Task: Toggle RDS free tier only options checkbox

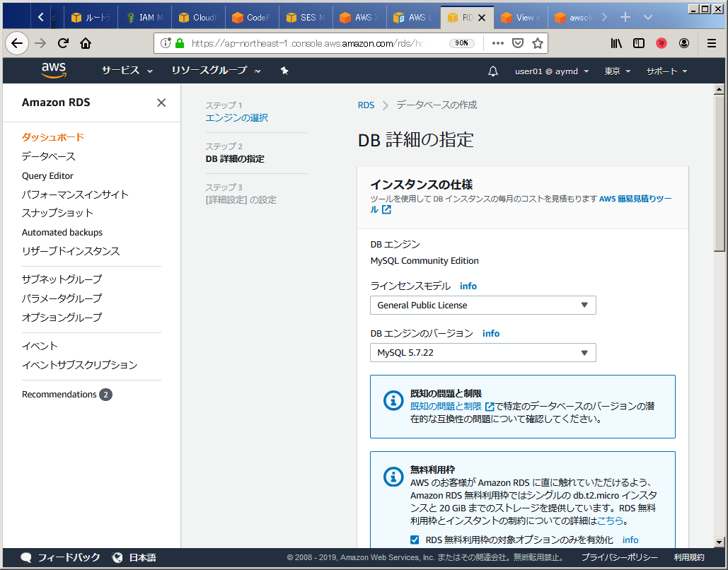Action: (415, 540)
